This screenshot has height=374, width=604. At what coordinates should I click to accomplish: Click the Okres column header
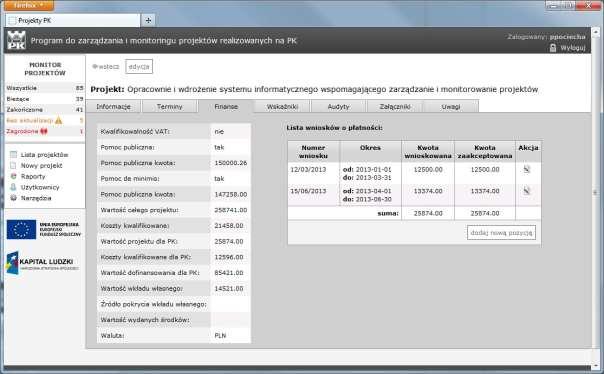[370, 152]
